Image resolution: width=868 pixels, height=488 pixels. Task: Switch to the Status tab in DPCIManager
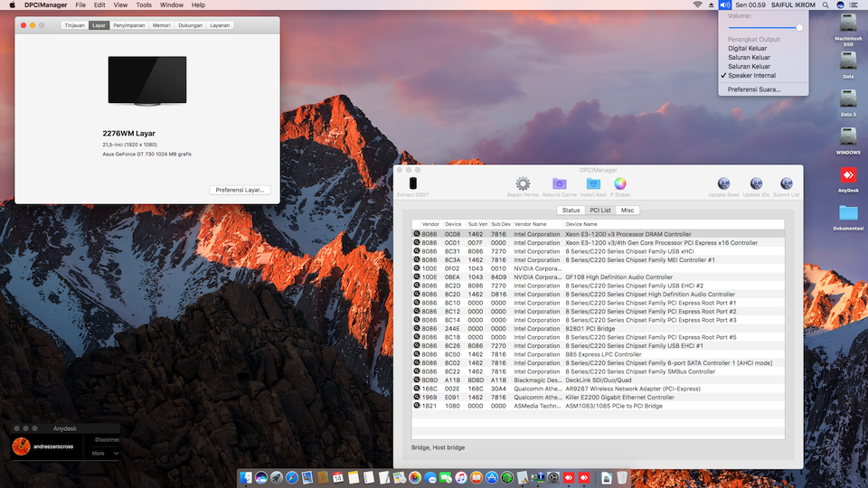pos(571,211)
